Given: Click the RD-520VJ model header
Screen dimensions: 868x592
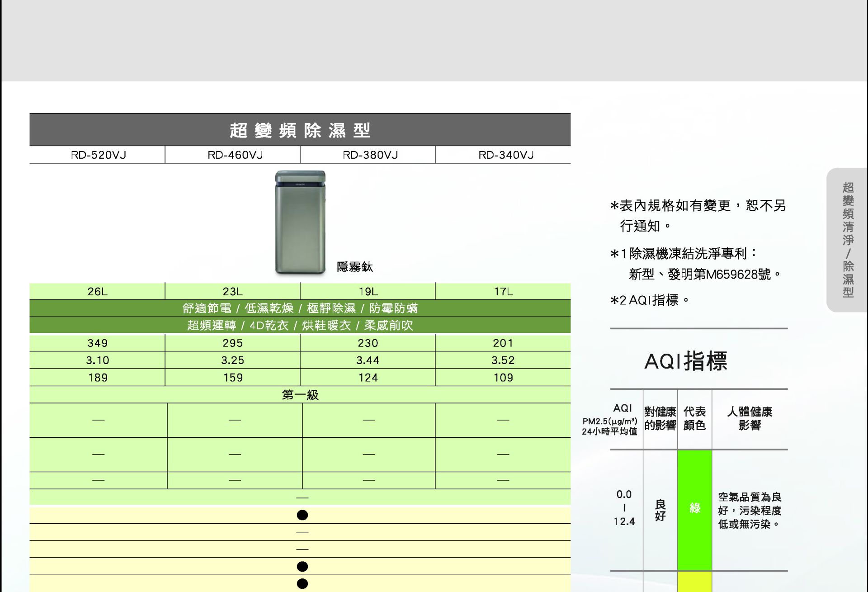Looking at the screenshot, I should (98, 155).
